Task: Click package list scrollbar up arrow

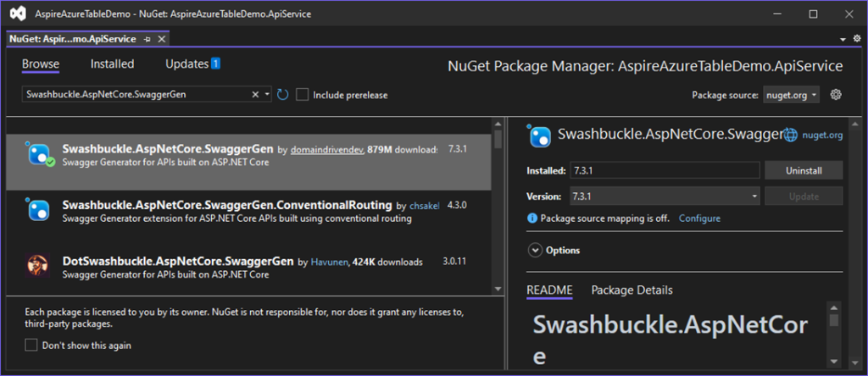Action: click(x=497, y=124)
